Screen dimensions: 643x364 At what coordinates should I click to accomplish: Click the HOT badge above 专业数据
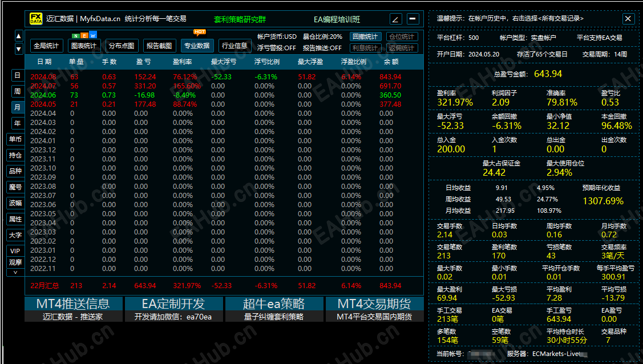[200, 31]
